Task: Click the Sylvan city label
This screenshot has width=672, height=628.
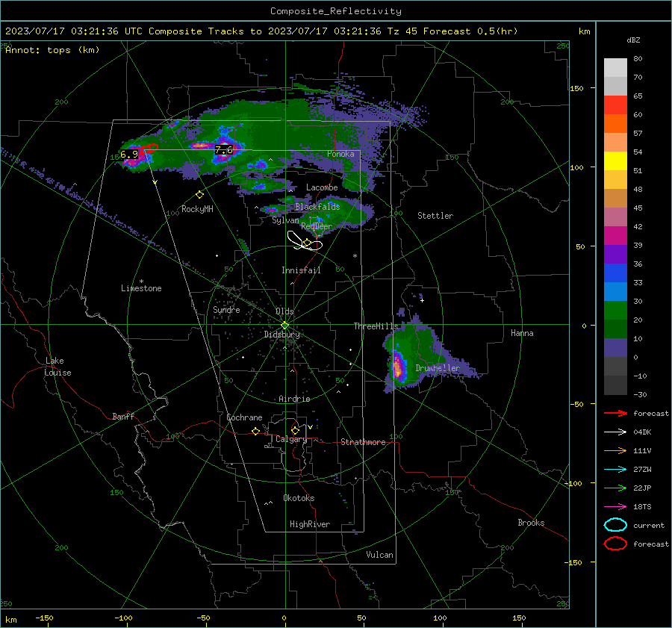Action: pyautogui.click(x=285, y=220)
